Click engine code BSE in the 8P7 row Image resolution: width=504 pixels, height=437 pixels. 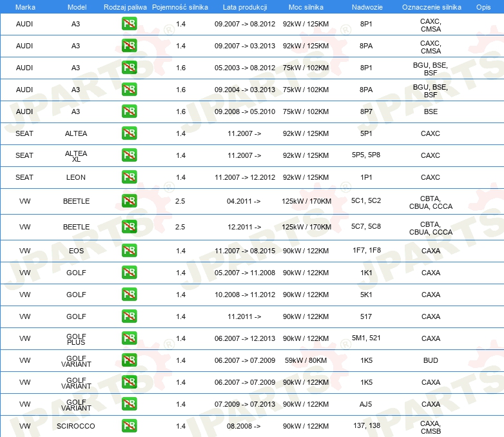[x=431, y=112]
